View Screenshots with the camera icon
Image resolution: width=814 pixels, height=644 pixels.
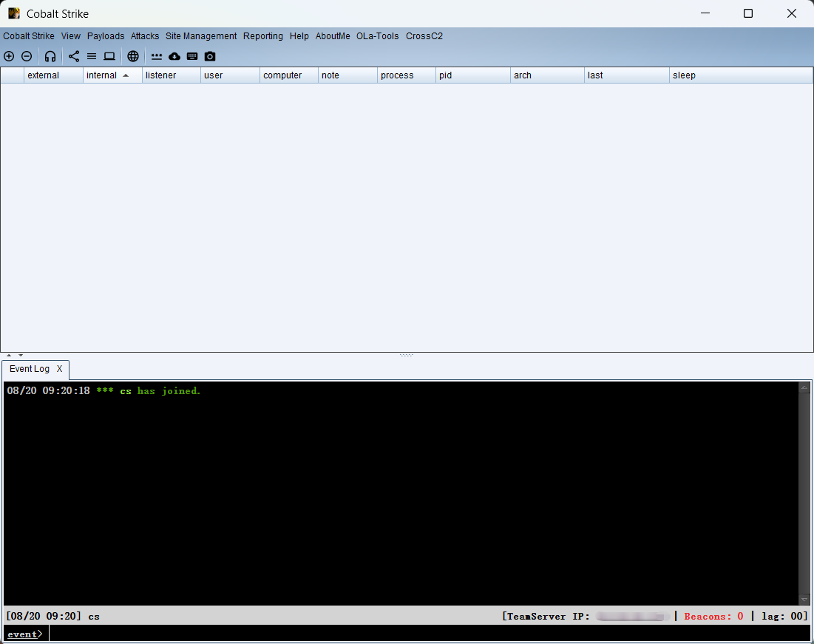pyautogui.click(x=210, y=56)
